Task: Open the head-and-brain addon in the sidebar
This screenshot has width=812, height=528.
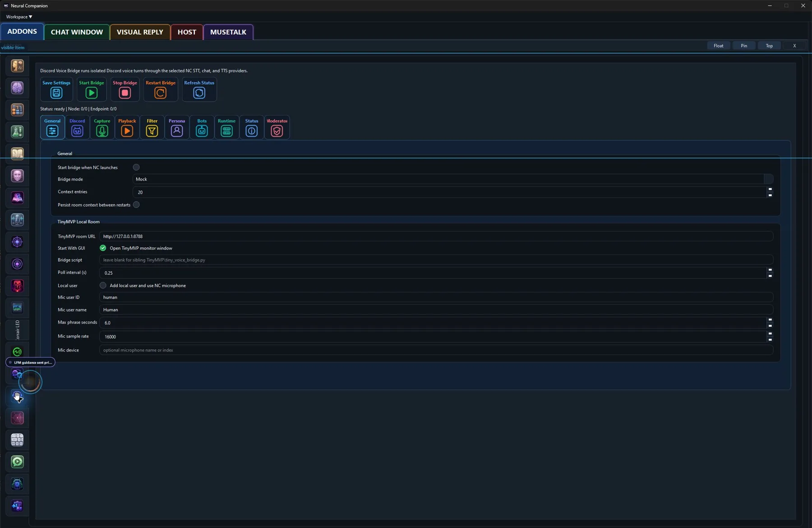Action: [17, 66]
